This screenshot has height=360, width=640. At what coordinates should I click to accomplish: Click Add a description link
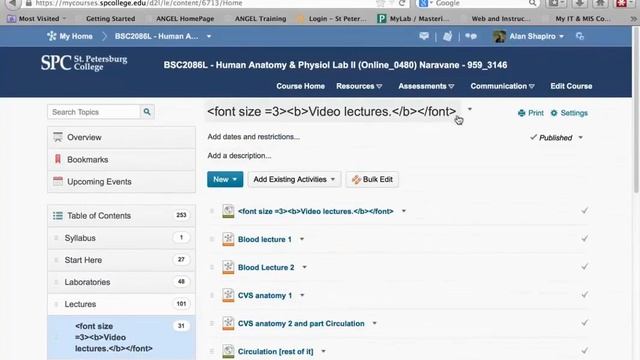239,156
